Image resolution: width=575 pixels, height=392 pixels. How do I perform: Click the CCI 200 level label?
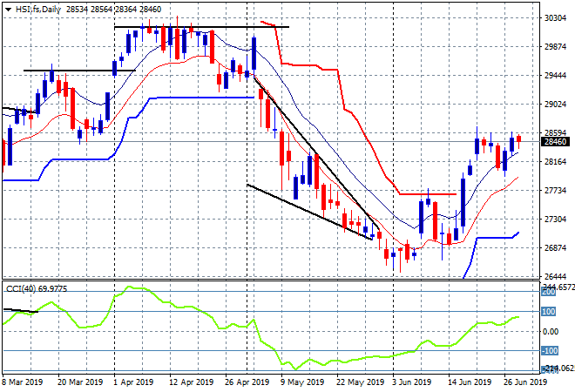pos(549,292)
